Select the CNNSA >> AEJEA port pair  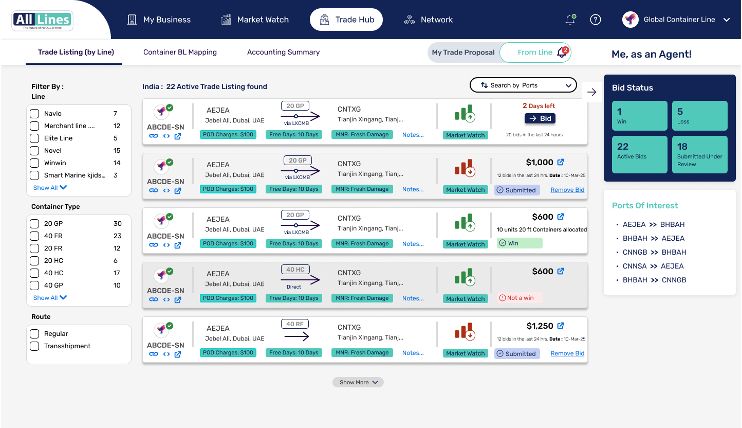pos(653,266)
